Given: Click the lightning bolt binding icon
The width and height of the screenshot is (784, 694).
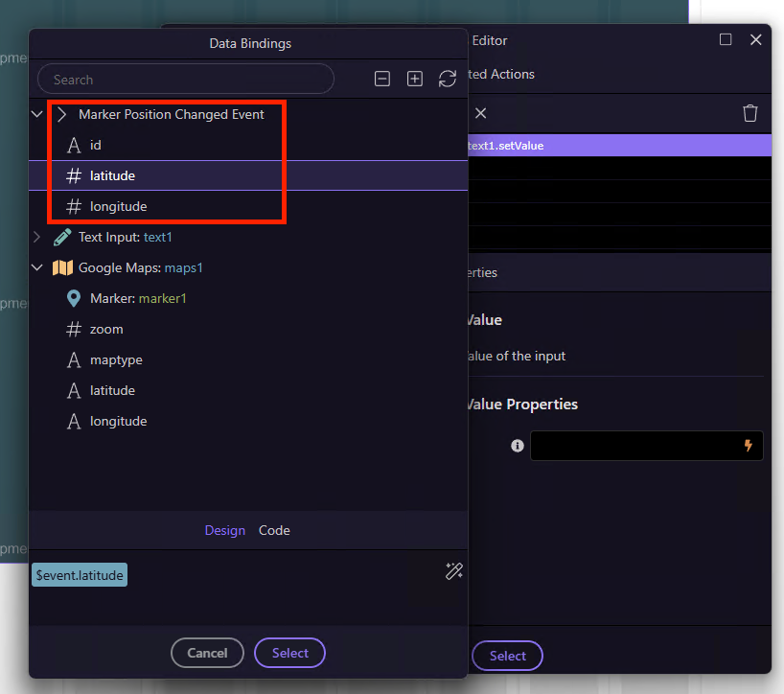Looking at the screenshot, I should (x=749, y=446).
